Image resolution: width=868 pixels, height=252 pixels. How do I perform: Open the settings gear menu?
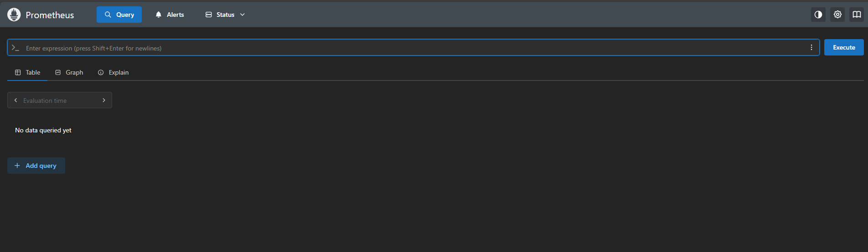[837, 15]
